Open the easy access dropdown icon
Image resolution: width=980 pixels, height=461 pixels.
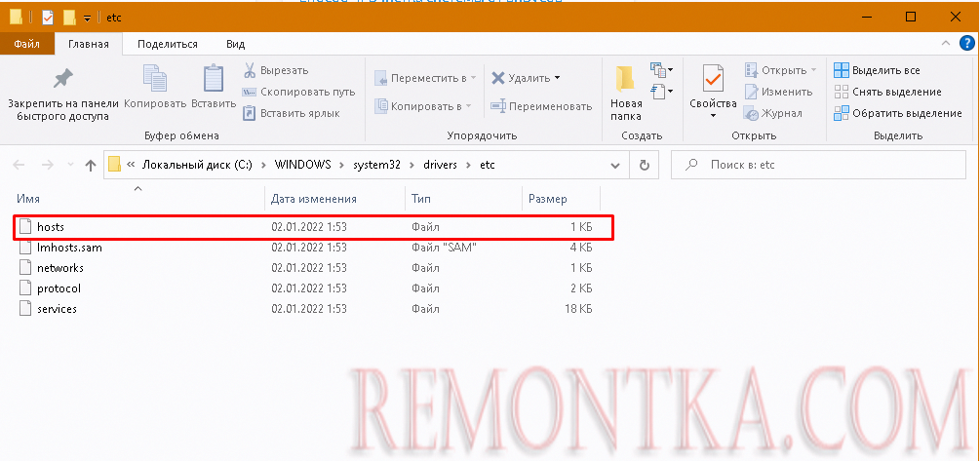661,92
